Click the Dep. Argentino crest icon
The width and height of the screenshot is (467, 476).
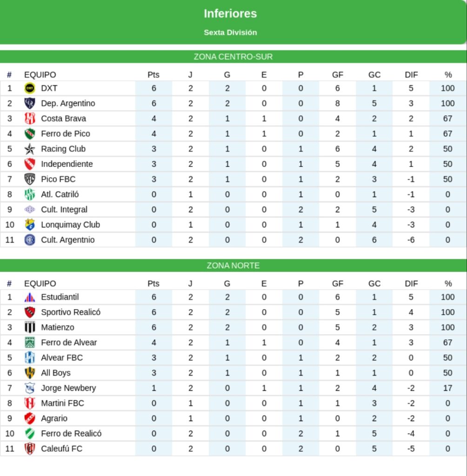point(30,103)
